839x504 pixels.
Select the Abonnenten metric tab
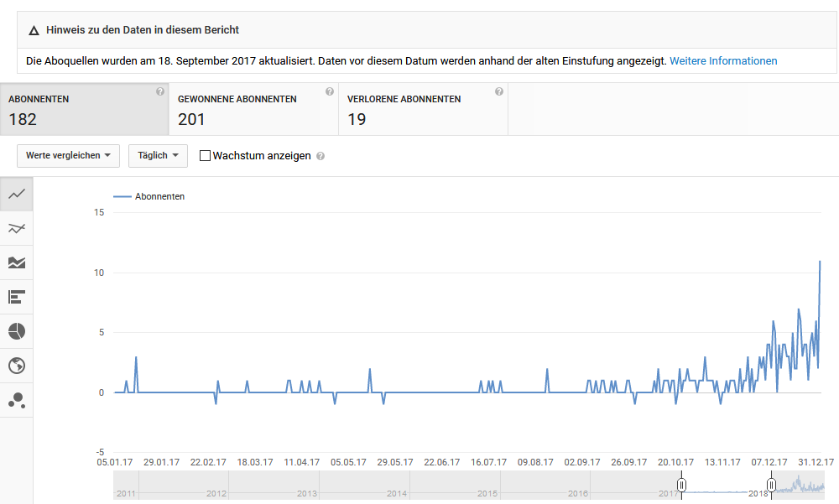tap(84, 109)
